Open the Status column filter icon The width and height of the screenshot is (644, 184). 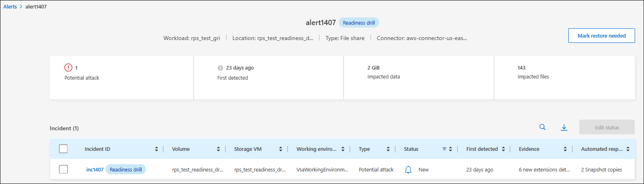[444, 149]
